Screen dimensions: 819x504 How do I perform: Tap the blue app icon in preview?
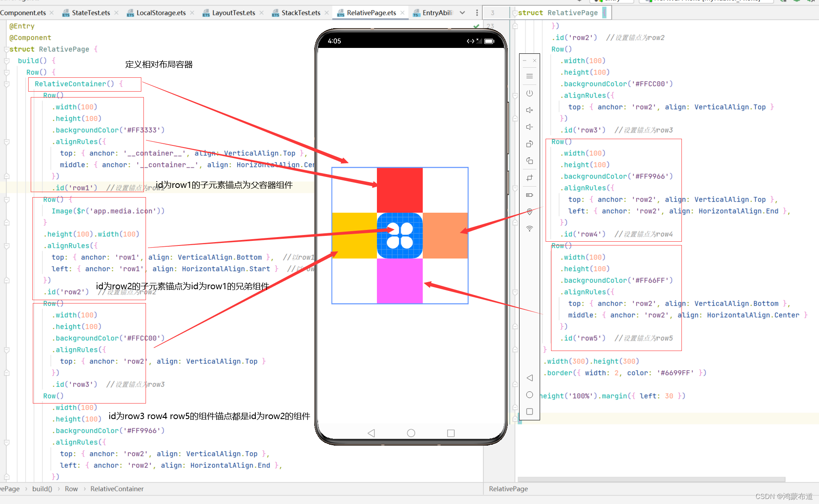pyautogui.click(x=400, y=235)
